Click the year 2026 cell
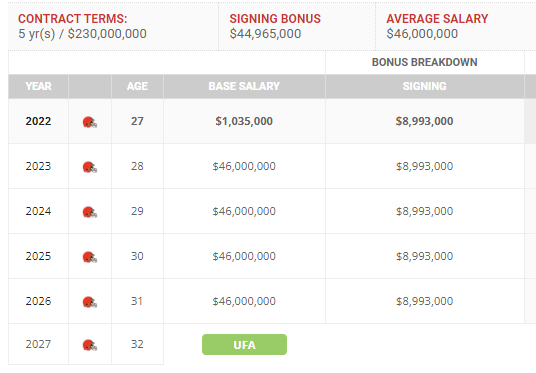This screenshot has width=536, height=373. tap(38, 301)
